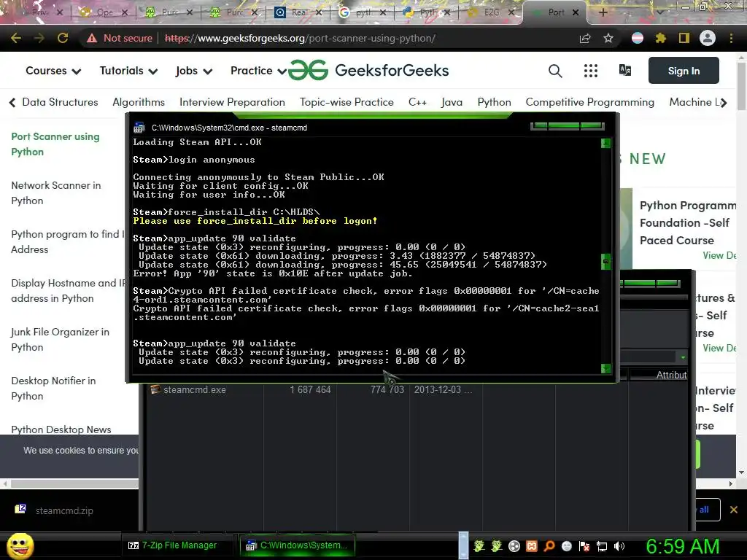Screen dimensions: 747x560
Task: Shift topic bar left with arrow
Action: 12,102
